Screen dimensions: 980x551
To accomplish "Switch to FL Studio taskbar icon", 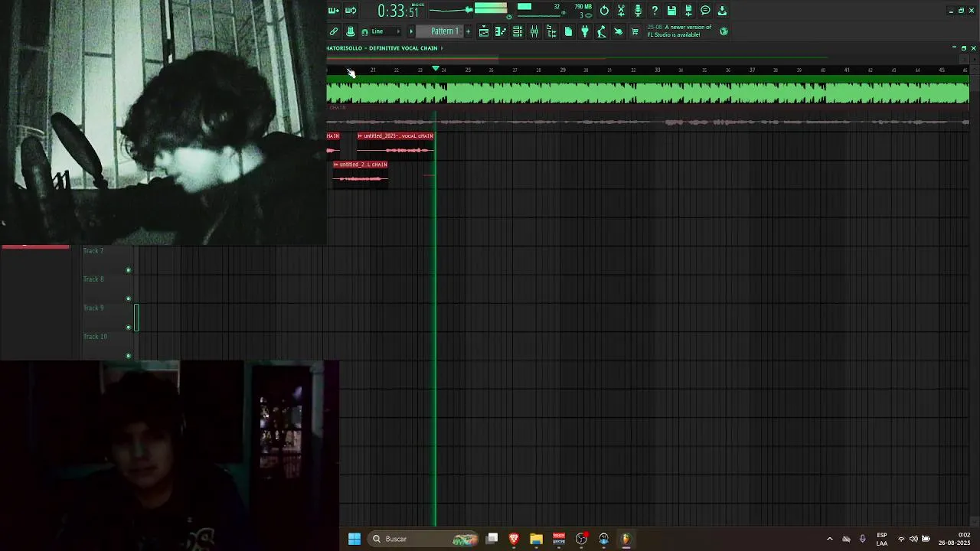I will point(626,539).
